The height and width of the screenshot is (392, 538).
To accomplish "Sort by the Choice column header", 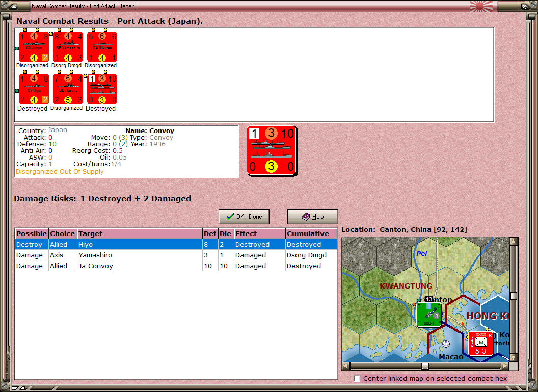I will [63, 234].
